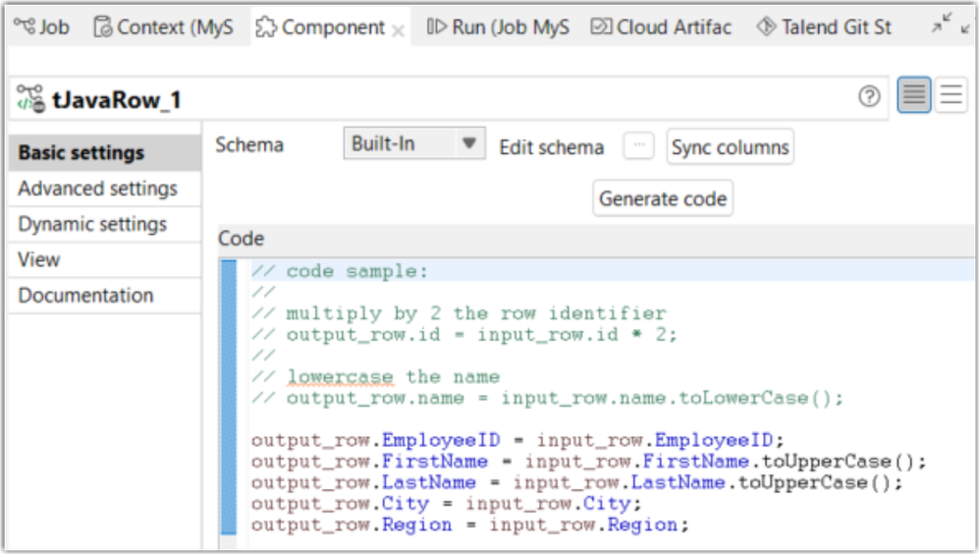Click the tJavaRow_1 component icon

pyautogui.click(x=30, y=99)
